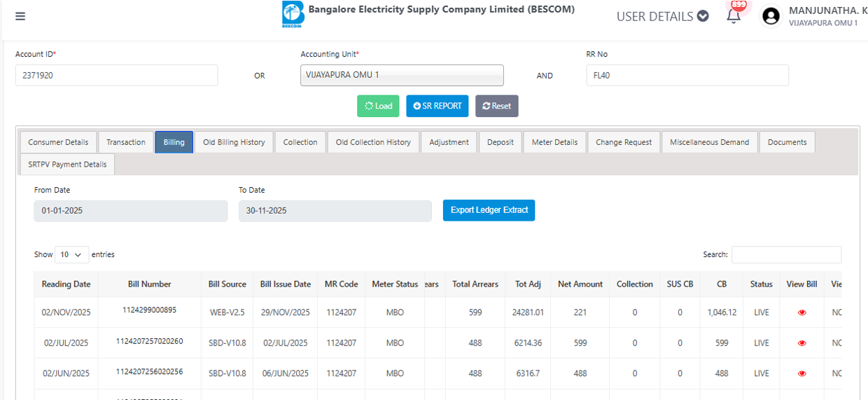The image size is (868, 400).
Task: Open the Accounting Unit combo box
Action: coord(402,75)
